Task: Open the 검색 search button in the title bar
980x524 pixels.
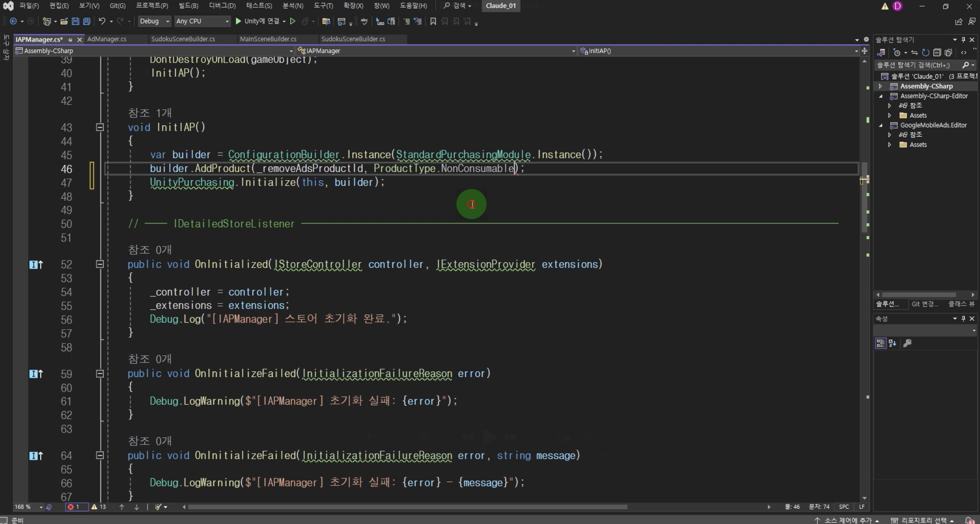Action: coord(458,6)
